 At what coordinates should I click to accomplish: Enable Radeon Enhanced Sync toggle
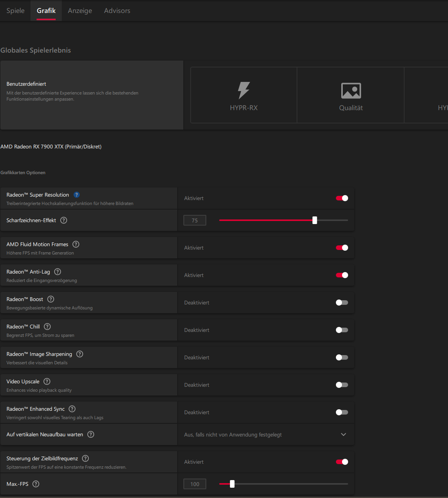[x=342, y=412]
